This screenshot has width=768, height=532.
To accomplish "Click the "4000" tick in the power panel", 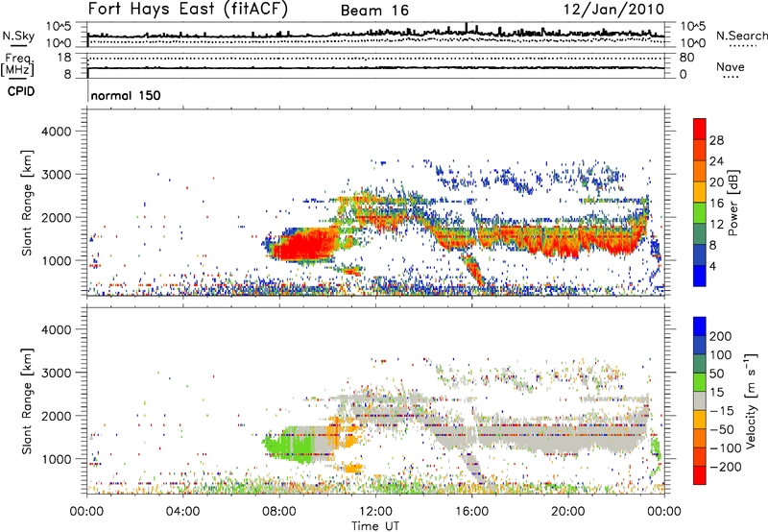I will tap(56, 132).
